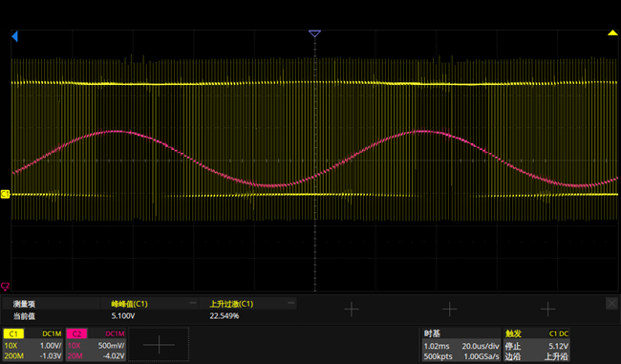
Task: Select C1 vertical scale 1.00V/
Action: tap(51, 346)
